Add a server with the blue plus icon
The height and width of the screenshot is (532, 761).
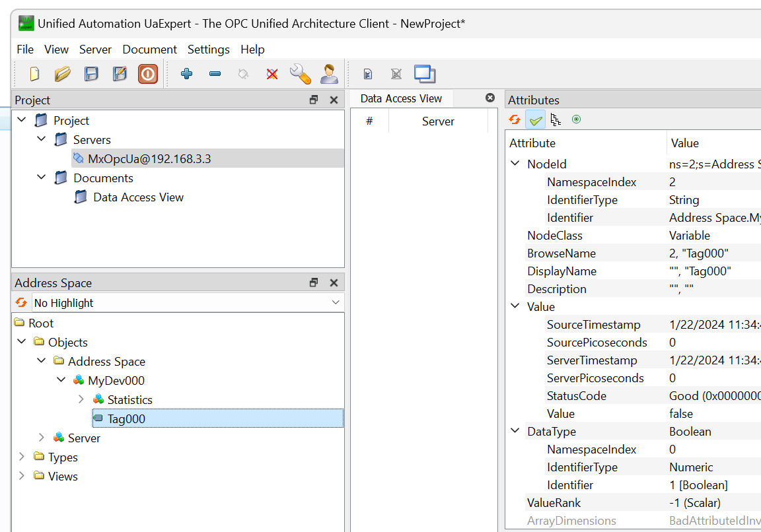186,74
